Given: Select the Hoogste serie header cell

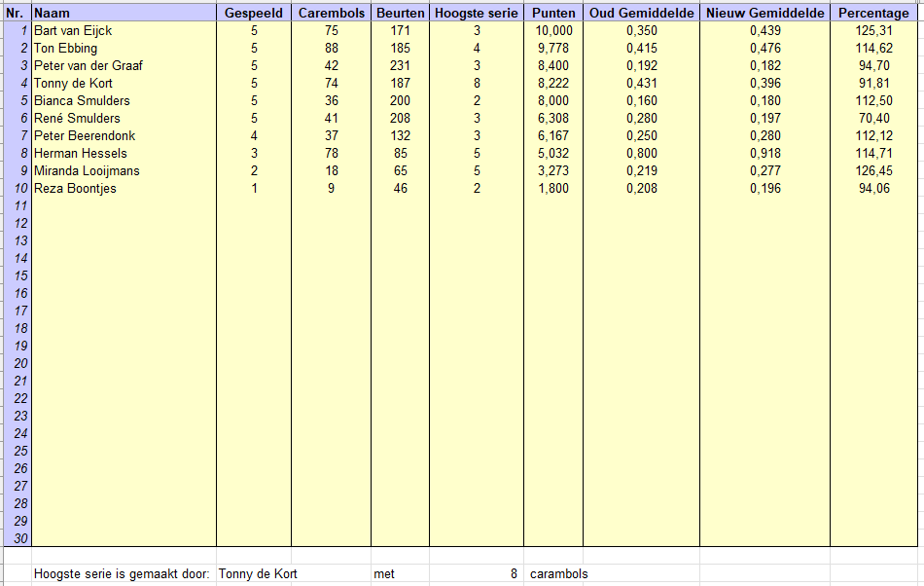Looking at the screenshot, I should 477,13.
